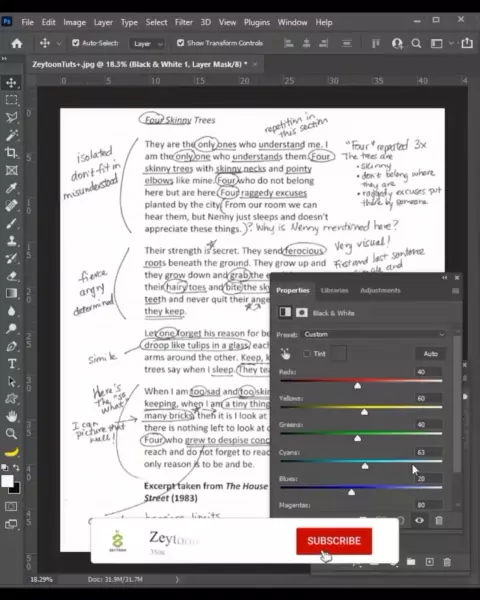The image size is (480, 600).
Task: Select the Path Selection tool
Action: click(11, 381)
